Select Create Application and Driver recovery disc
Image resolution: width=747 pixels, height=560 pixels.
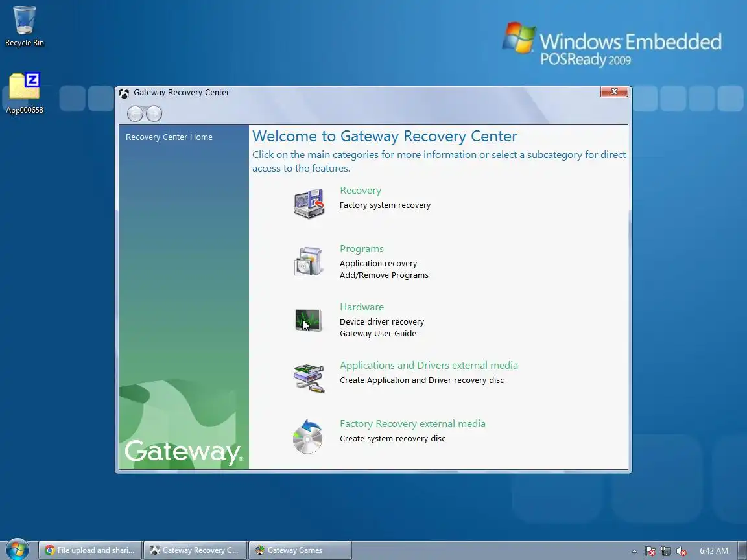(421, 380)
